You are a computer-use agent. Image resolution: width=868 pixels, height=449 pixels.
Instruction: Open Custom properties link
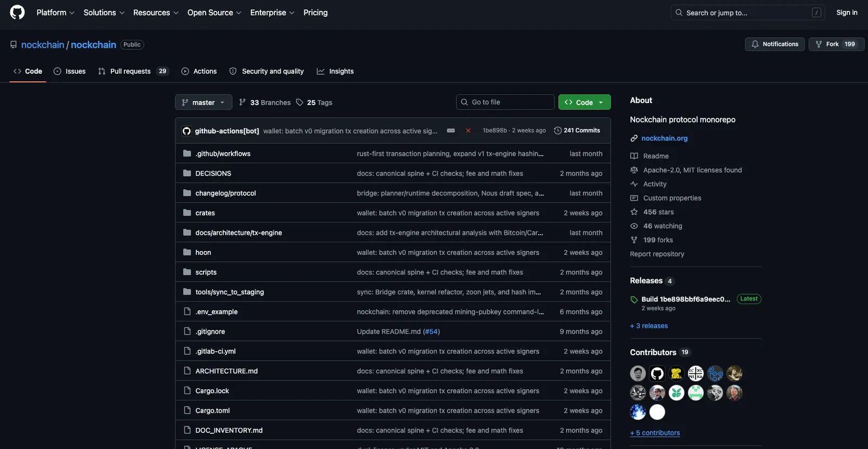coord(672,198)
